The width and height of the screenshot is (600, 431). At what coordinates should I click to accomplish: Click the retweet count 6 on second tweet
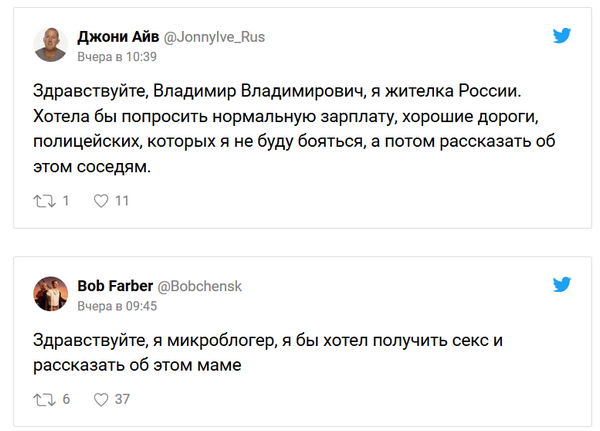point(66,399)
